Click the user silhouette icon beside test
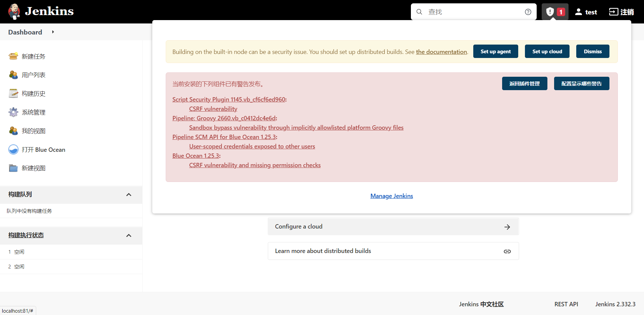This screenshot has height=315, width=644. (x=578, y=12)
